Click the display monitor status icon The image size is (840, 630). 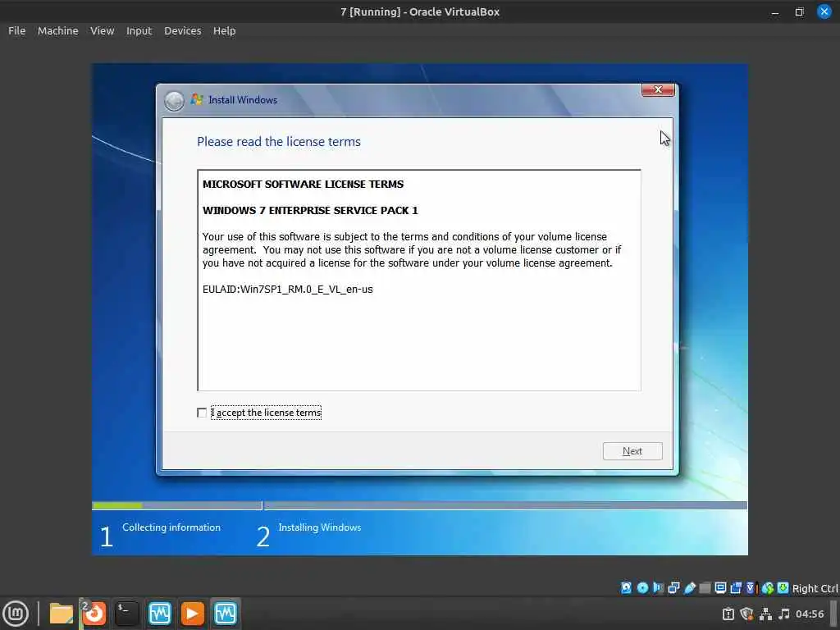coord(720,588)
